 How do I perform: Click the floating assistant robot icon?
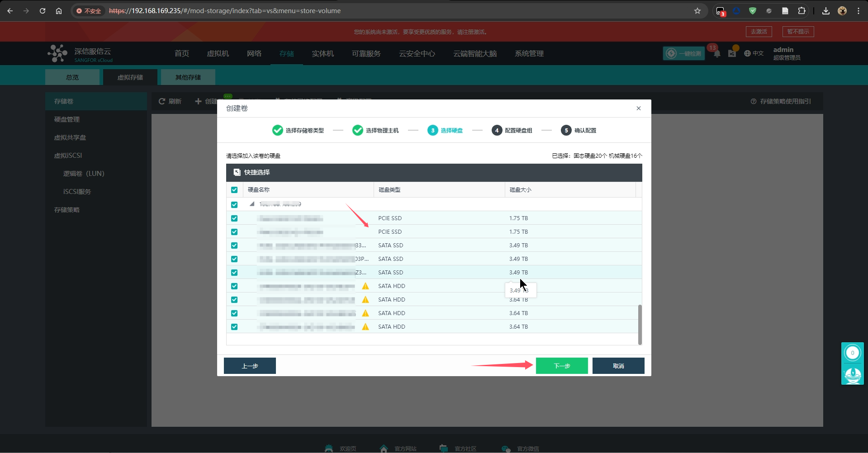coord(853,375)
